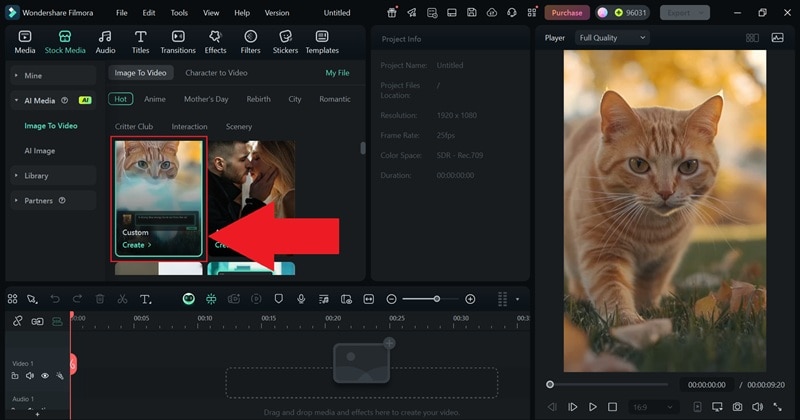The width and height of the screenshot is (800, 420).
Task: Select the text tool in timeline toolbar
Action: pos(145,299)
